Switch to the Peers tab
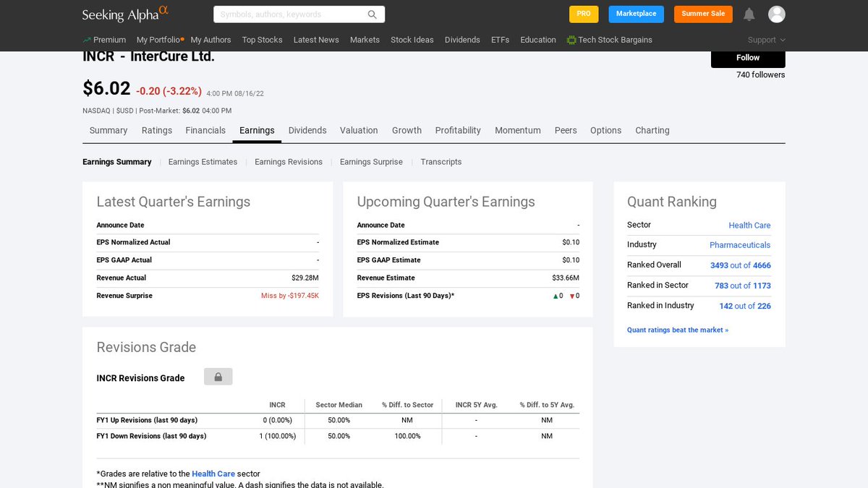 (566, 130)
